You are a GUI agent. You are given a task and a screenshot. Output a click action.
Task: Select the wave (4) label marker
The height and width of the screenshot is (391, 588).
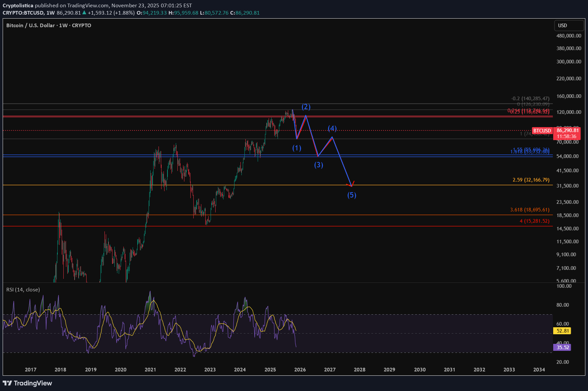tap(332, 128)
